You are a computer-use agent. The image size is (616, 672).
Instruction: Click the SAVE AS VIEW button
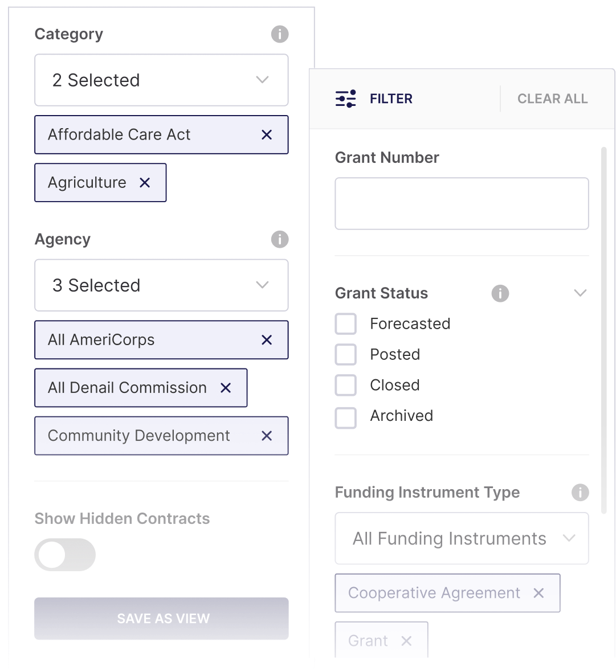pos(161,618)
